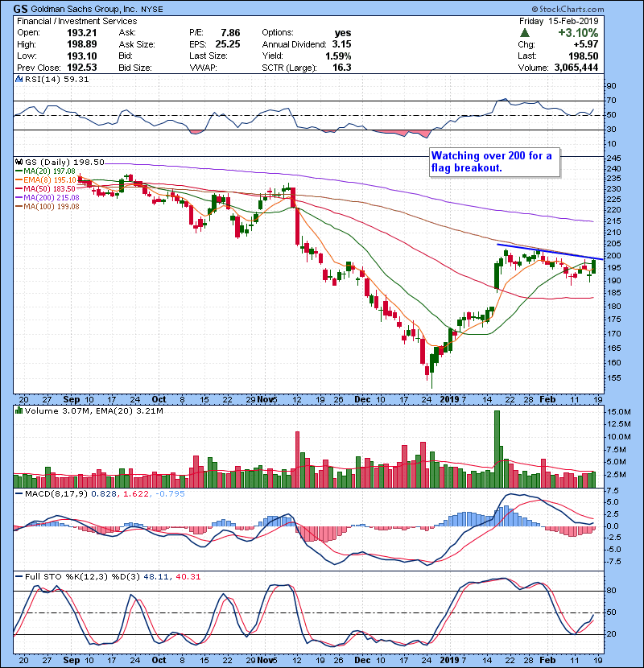The height and width of the screenshot is (668, 644).
Task: Click the GS (Daily) 198.50 price label
Action: coord(64,163)
